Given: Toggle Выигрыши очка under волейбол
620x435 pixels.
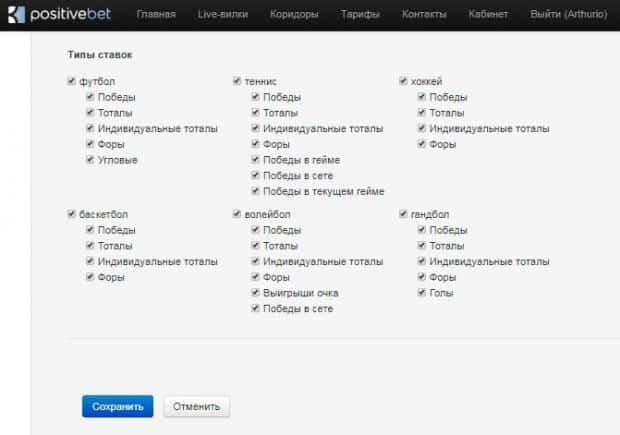Looking at the screenshot, I should point(256,293).
